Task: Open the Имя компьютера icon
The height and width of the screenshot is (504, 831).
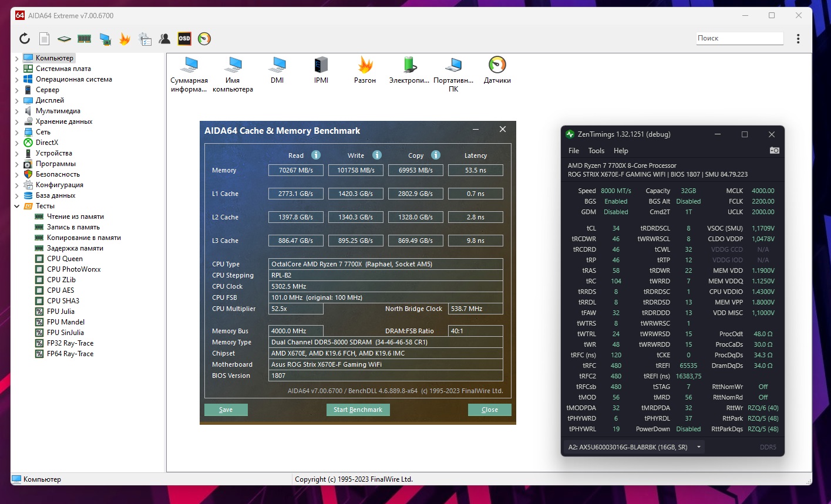Action: [233, 75]
